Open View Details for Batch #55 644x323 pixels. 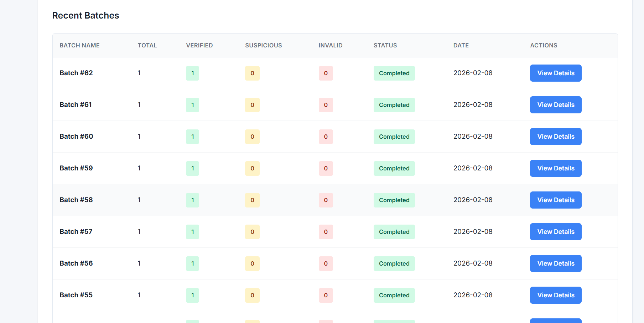[x=556, y=295]
